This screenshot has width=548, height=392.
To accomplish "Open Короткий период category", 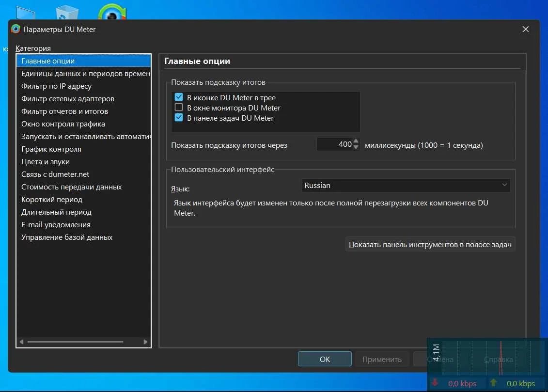I will pyautogui.click(x=83, y=199).
